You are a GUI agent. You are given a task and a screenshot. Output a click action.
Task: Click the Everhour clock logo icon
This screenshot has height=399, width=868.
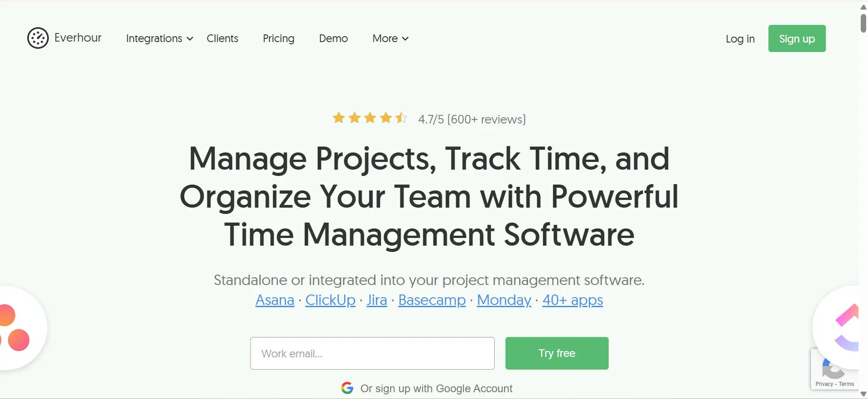(x=38, y=38)
